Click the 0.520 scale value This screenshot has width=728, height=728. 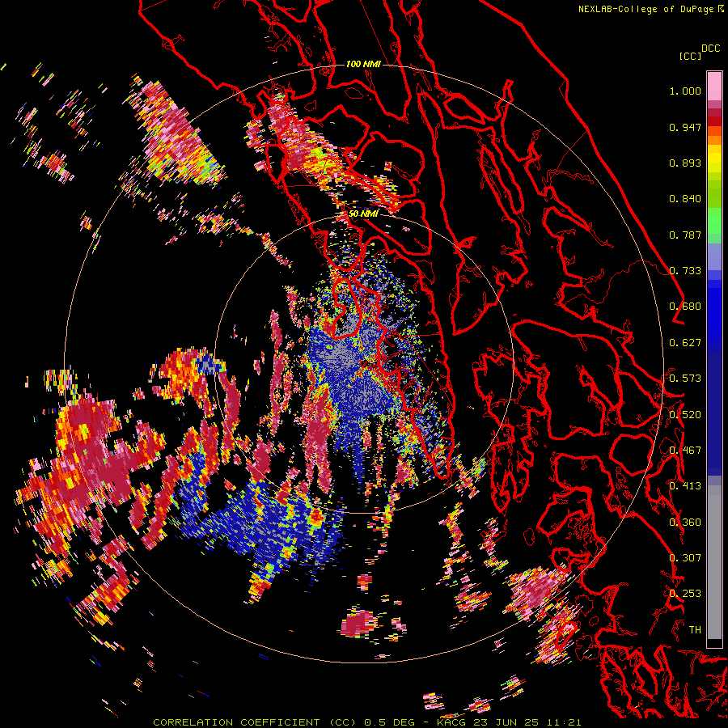(685, 414)
